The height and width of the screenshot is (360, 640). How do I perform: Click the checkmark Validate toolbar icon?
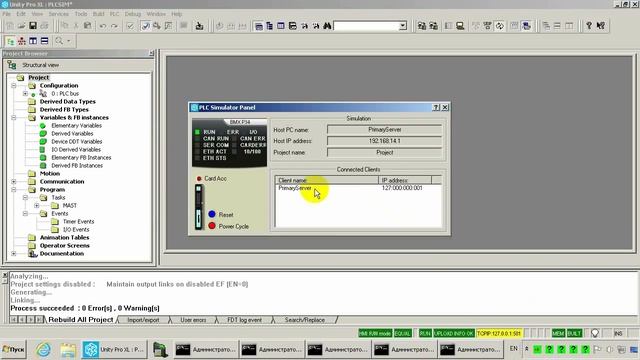130,26
